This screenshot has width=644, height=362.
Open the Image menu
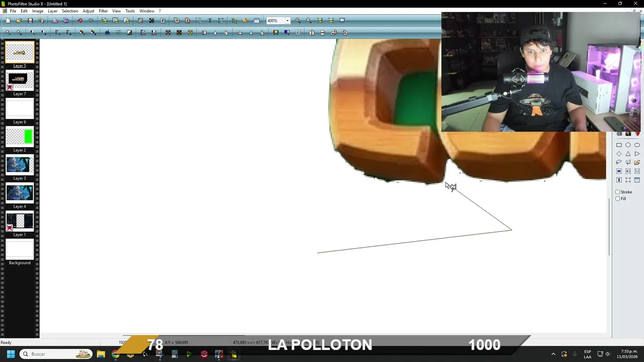coord(38,11)
